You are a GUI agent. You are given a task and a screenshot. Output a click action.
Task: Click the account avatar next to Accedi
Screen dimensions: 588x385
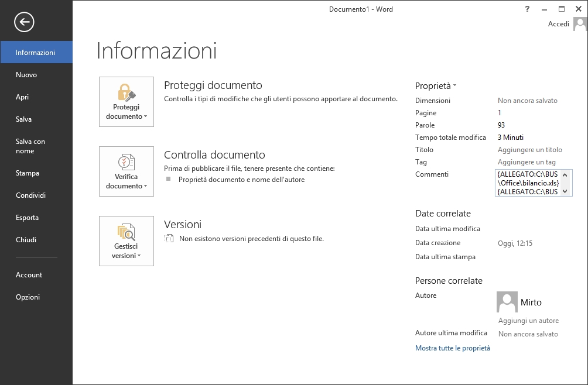click(580, 24)
